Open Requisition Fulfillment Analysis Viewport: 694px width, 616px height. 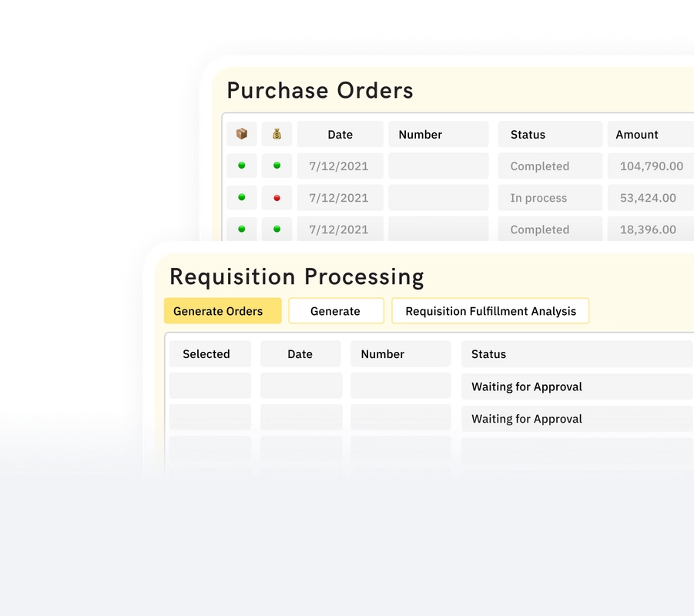[x=490, y=310]
